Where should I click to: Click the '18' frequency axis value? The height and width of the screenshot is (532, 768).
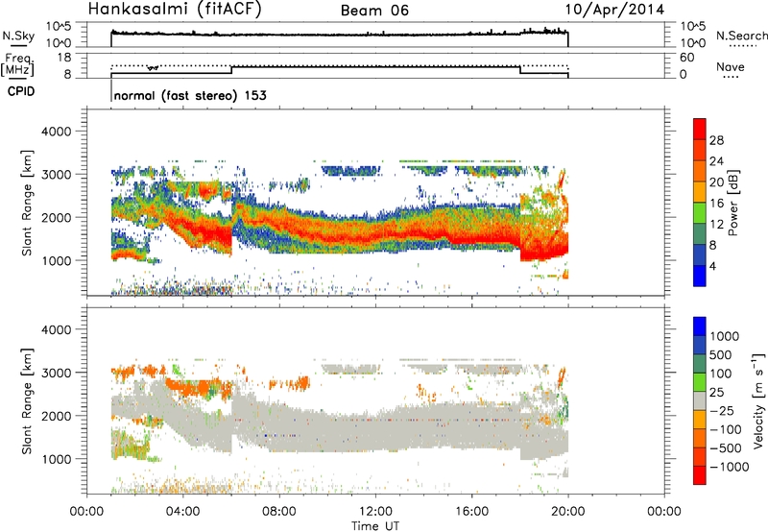[x=64, y=58]
